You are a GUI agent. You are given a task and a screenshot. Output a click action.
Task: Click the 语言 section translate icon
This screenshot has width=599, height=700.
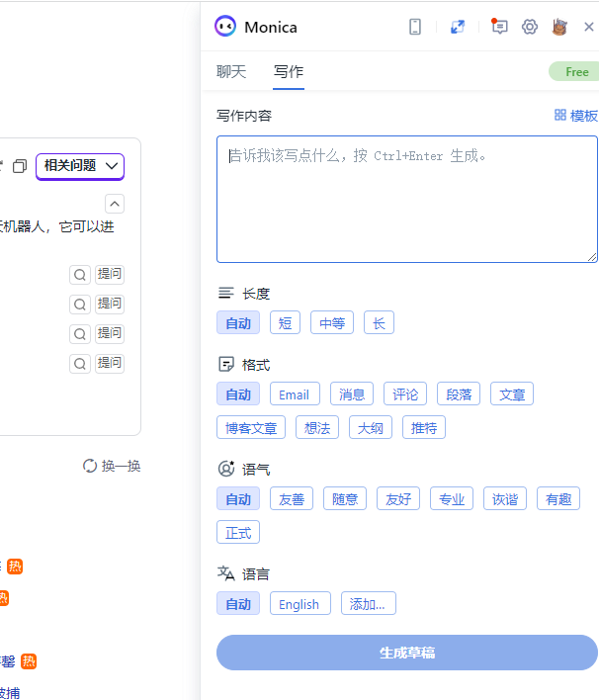click(x=225, y=572)
